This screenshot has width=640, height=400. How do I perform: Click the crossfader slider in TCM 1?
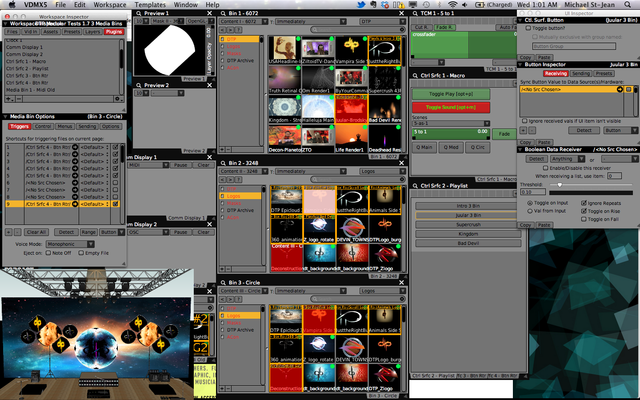click(x=464, y=44)
